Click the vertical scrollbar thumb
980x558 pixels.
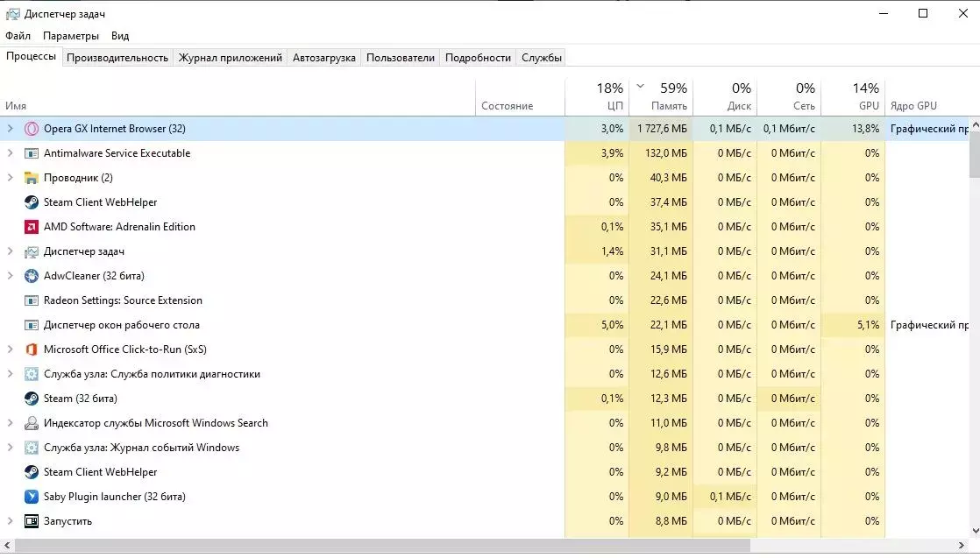pyautogui.click(x=975, y=155)
